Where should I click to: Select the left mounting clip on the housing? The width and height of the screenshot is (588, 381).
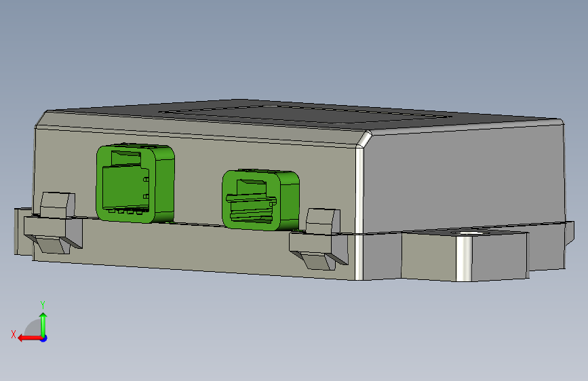pos(53,224)
